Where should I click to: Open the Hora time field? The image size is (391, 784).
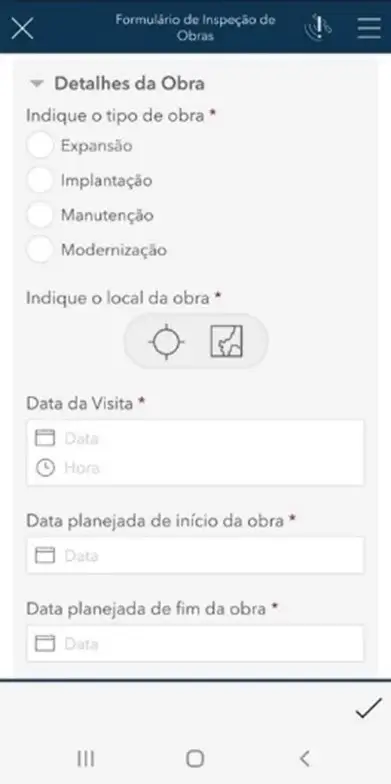[x=195, y=468]
